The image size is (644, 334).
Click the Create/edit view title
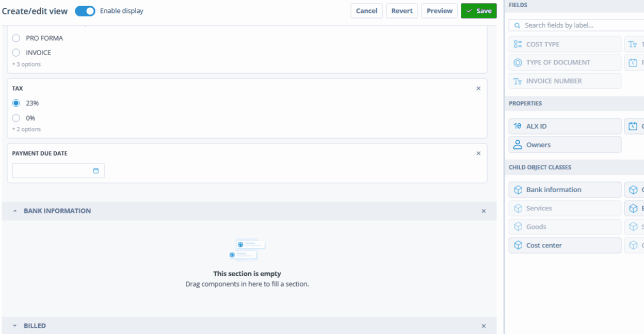35,11
